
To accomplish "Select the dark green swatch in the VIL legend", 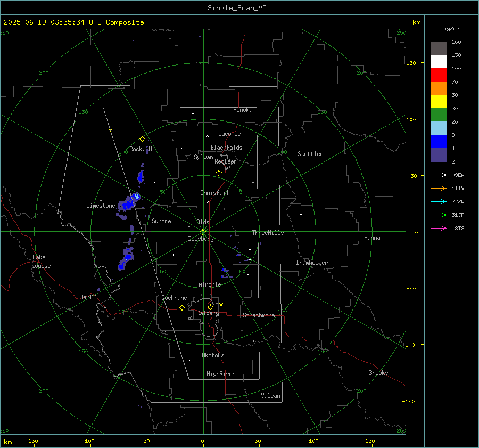I will pyautogui.click(x=439, y=115).
